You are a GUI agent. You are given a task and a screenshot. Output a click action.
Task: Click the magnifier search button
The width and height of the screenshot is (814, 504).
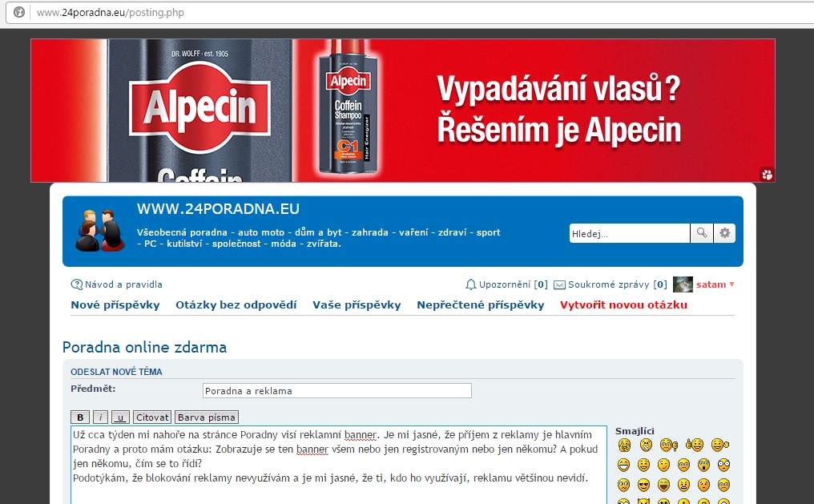701,233
